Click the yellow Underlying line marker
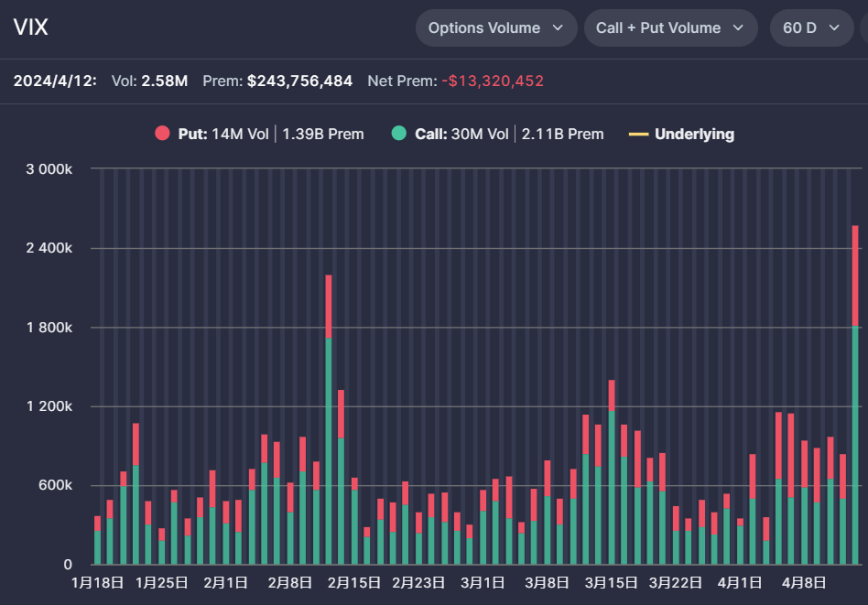 click(638, 134)
